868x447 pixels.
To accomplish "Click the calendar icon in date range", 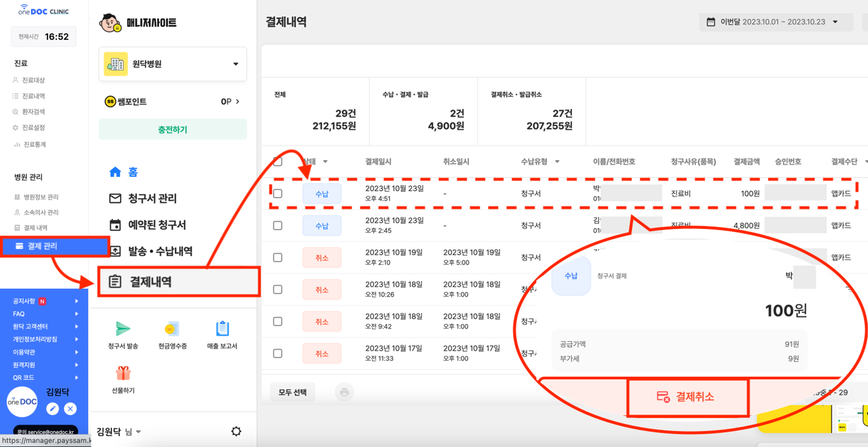I will [x=711, y=22].
